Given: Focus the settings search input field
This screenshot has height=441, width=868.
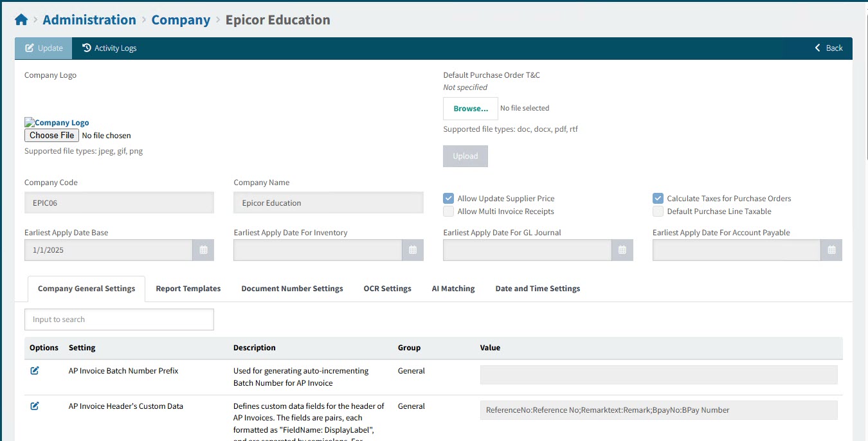Looking at the screenshot, I should tap(119, 319).
